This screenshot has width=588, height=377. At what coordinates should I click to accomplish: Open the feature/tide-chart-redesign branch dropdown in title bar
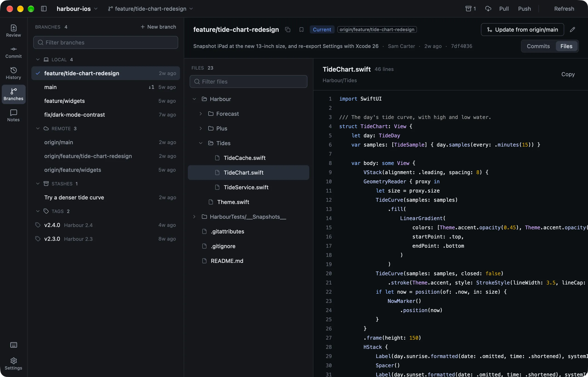(x=150, y=9)
